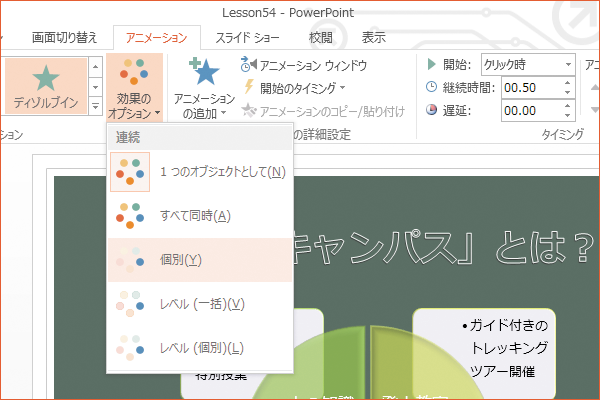Click the 効果のオプション colored dots icon
This screenshot has height=400, width=600.
[134, 72]
